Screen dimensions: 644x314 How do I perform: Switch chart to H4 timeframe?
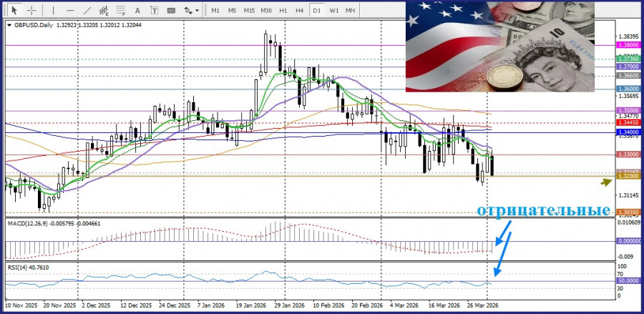299,10
